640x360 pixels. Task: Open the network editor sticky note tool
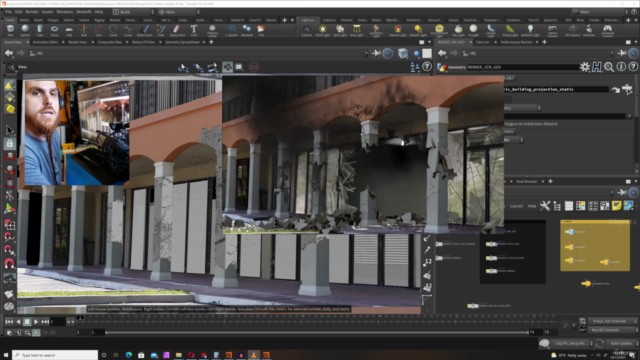click(x=616, y=206)
